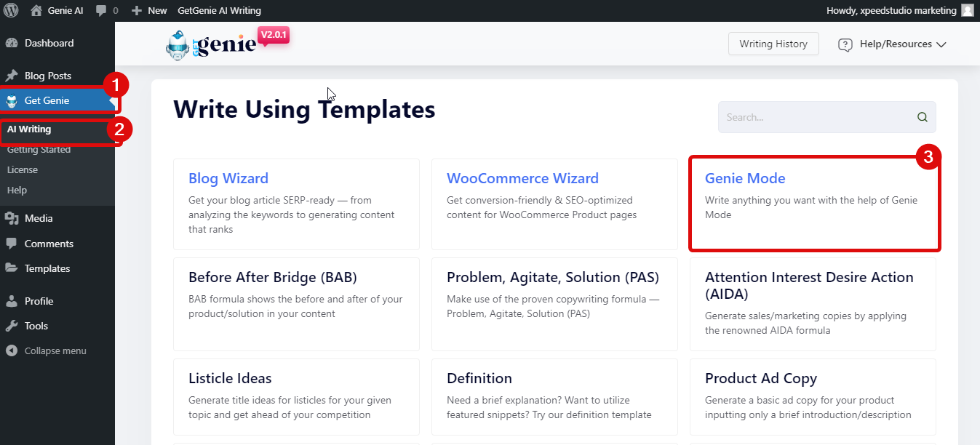Click the plus New icon in admin bar
This screenshot has height=445, width=980.
pyautogui.click(x=136, y=11)
